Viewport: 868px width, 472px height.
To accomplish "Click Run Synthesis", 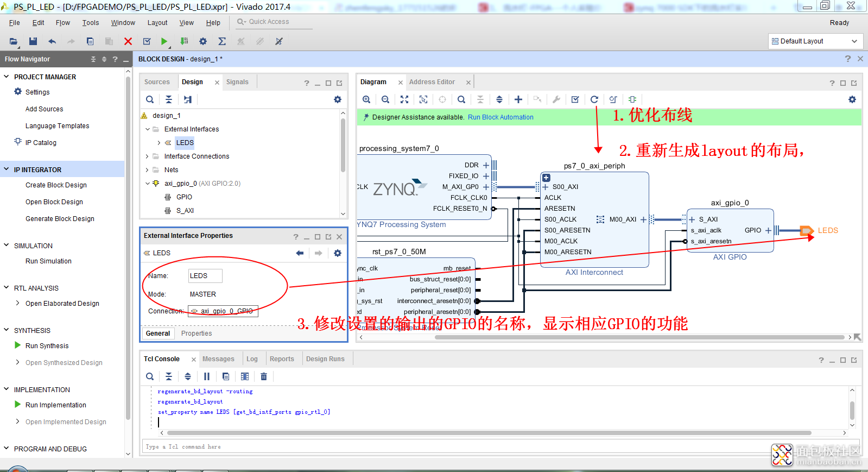I will click(47, 346).
